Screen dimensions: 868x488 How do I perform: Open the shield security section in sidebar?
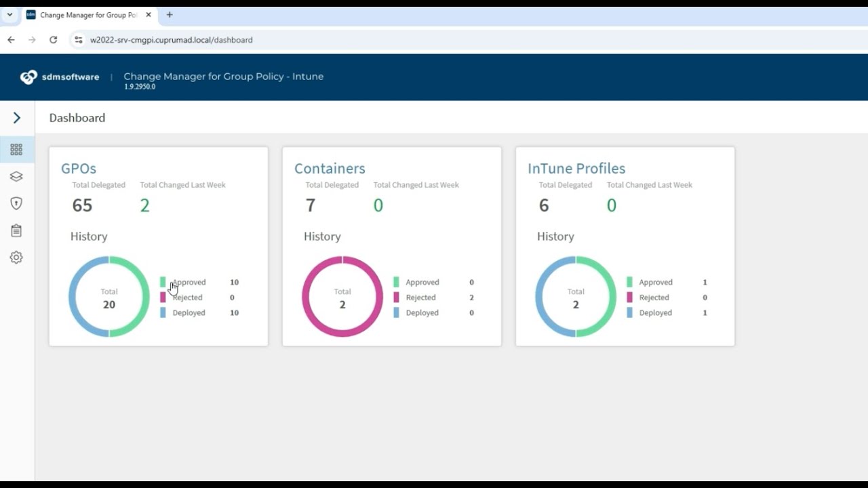16,203
